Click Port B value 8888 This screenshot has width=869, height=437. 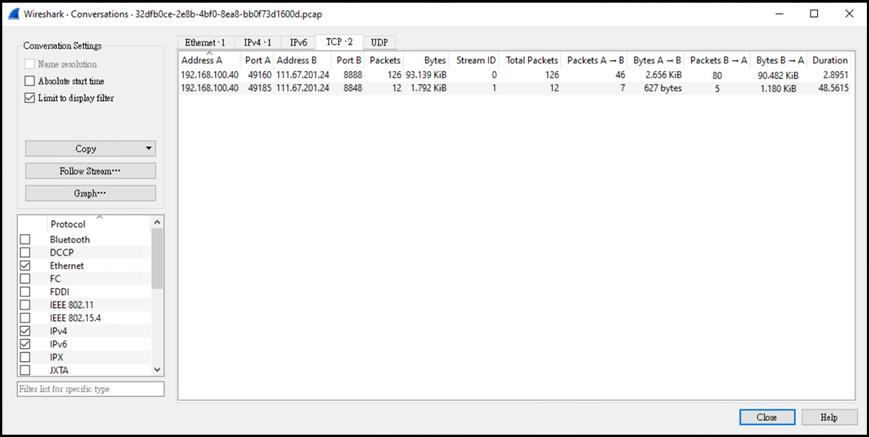click(x=352, y=75)
